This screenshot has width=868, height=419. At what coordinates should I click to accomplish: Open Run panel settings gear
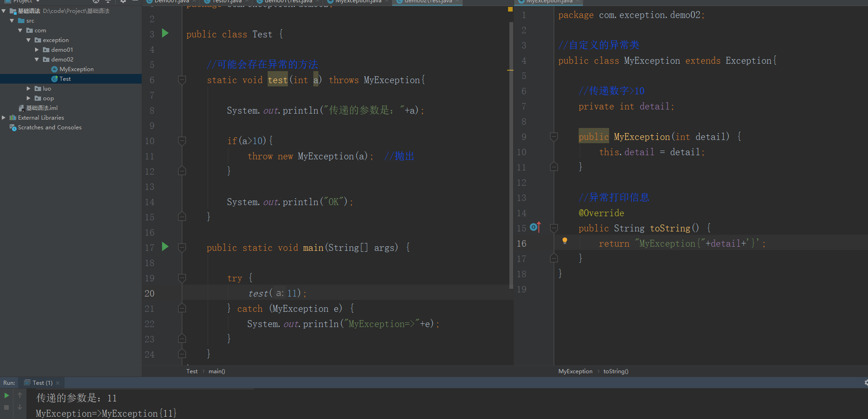pos(865,383)
